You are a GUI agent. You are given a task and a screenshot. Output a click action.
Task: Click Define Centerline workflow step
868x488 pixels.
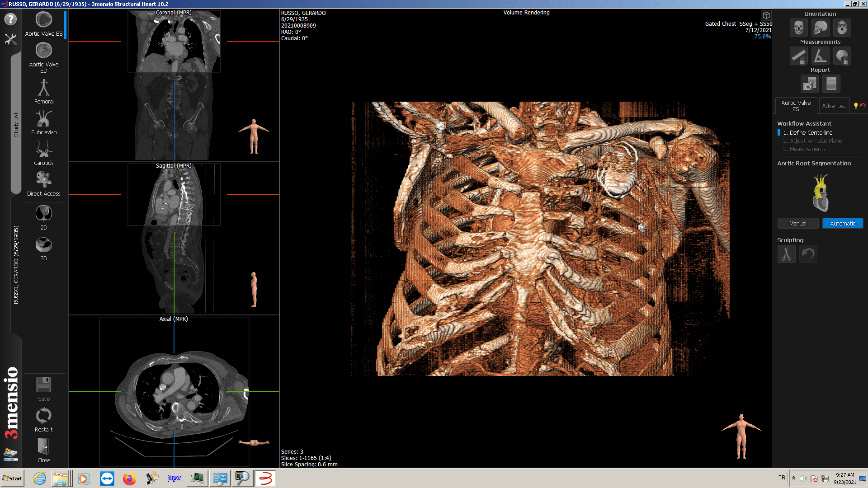click(x=811, y=133)
